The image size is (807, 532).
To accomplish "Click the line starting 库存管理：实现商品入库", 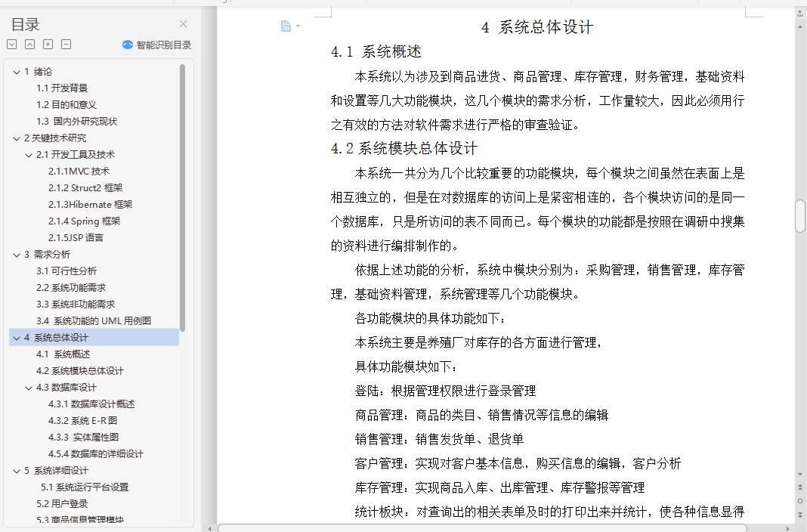I will (499, 487).
